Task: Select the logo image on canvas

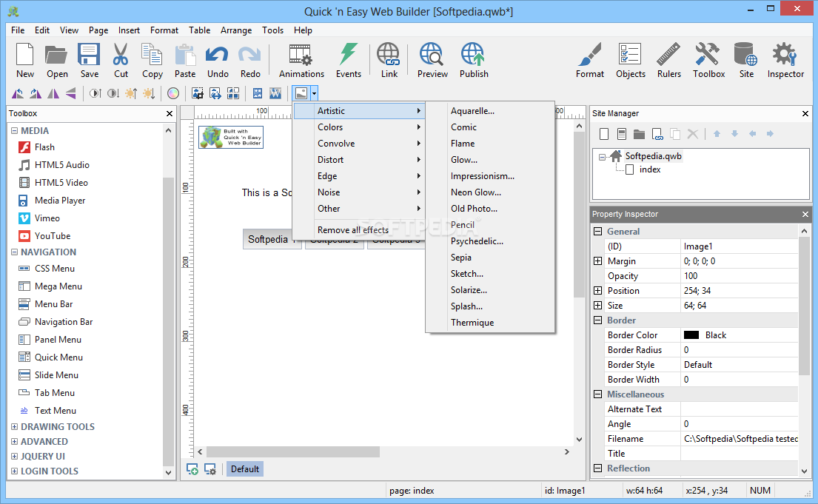Action: (x=230, y=137)
